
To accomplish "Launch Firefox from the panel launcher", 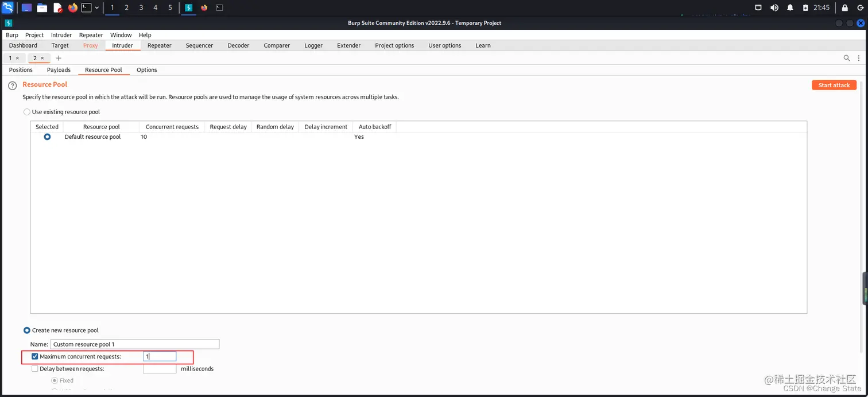I will pos(72,7).
